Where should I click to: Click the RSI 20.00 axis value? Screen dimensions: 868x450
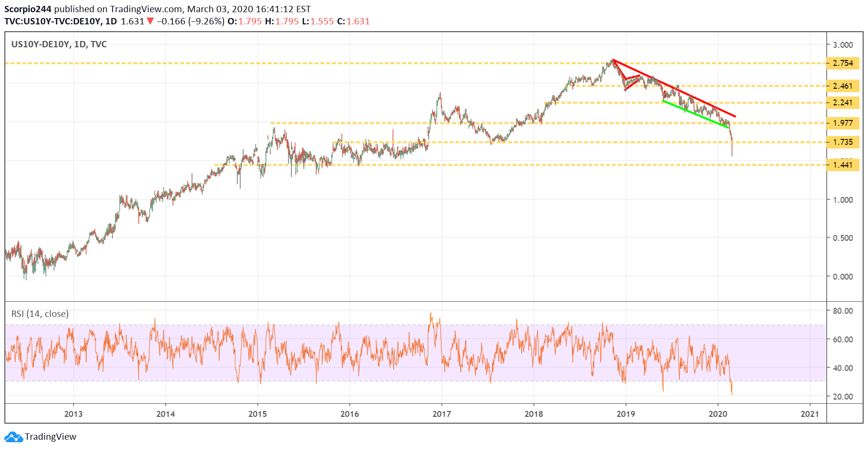click(x=843, y=396)
